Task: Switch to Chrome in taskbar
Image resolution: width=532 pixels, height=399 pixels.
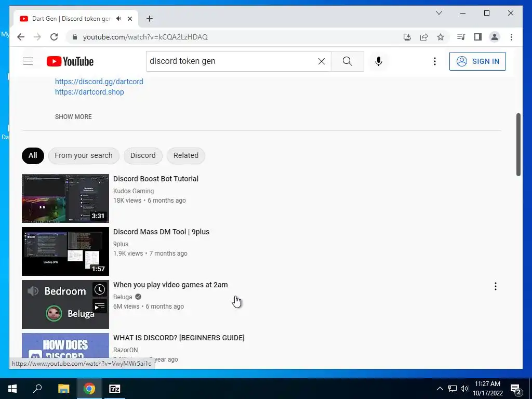Action: pyautogui.click(x=89, y=389)
